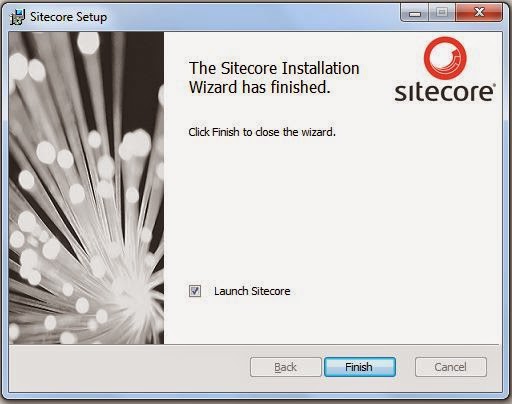This screenshot has width=512, height=404.
Task: Click the red Sitecore swirl logo
Action: 445,57
